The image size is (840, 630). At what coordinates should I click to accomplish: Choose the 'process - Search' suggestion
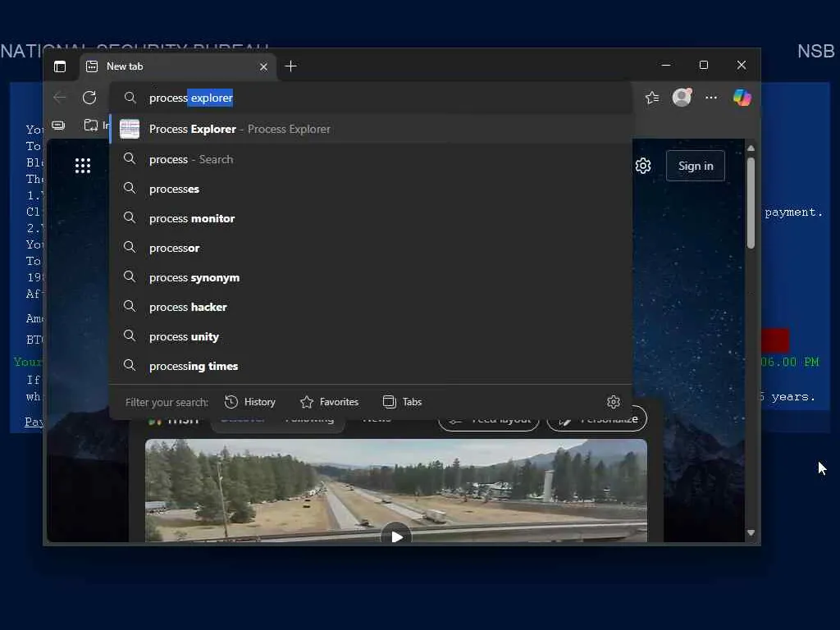(x=371, y=159)
